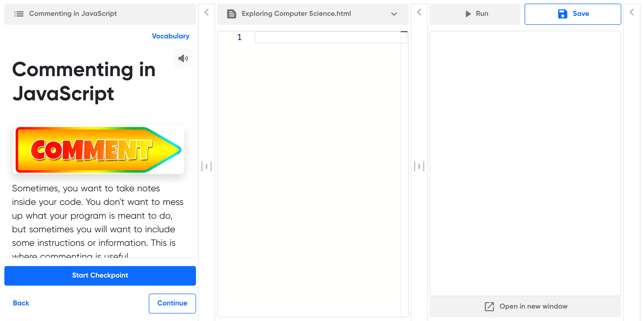Go Back to the previous page

(x=21, y=303)
